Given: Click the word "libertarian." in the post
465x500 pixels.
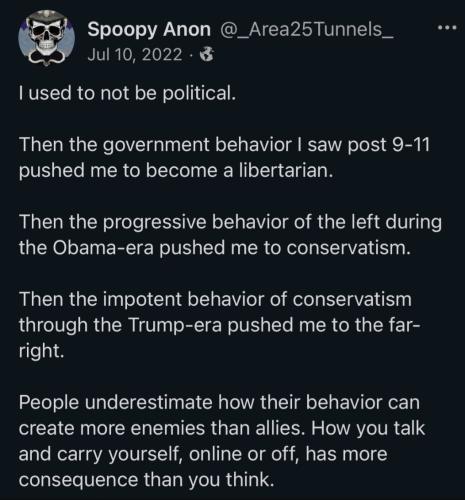Looking at the screenshot, I should coord(286,171).
